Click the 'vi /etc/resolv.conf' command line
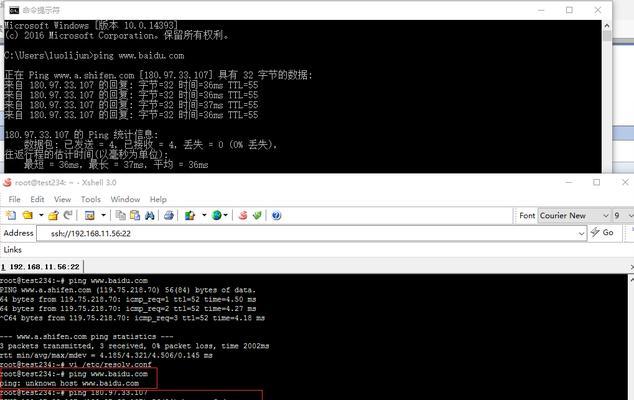This screenshot has height=400, width=634. (x=76, y=364)
